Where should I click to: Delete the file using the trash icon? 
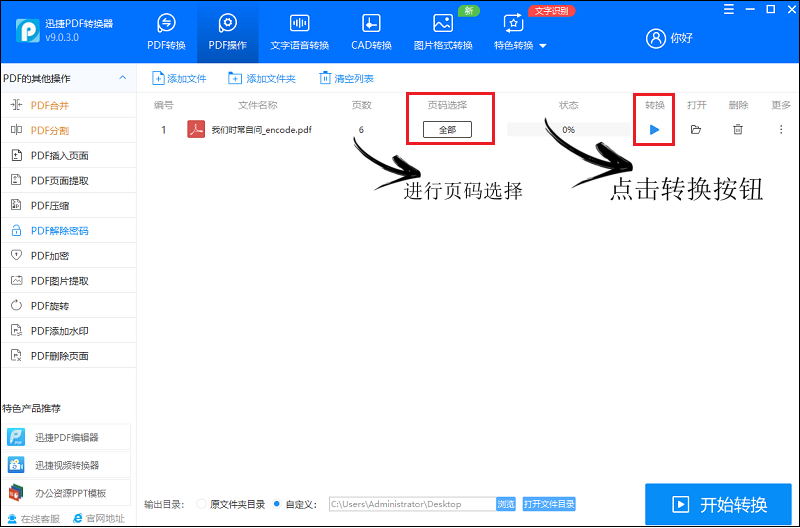pos(738,130)
